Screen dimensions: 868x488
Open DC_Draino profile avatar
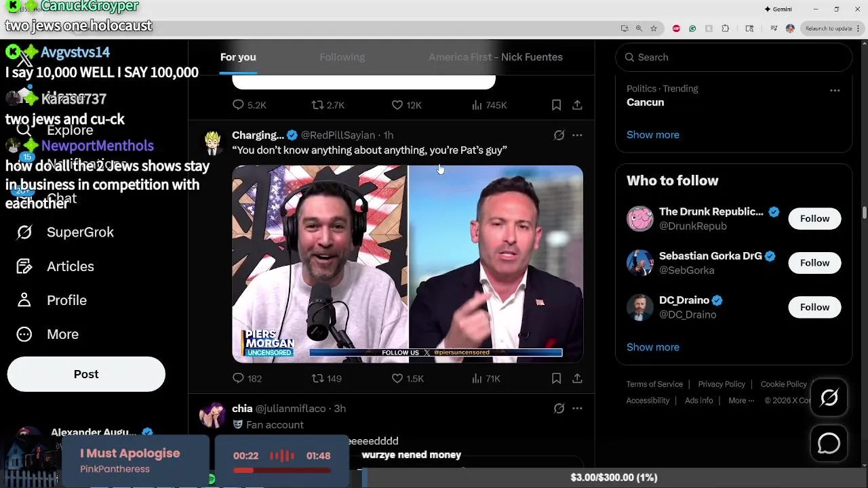click(639, 307)
